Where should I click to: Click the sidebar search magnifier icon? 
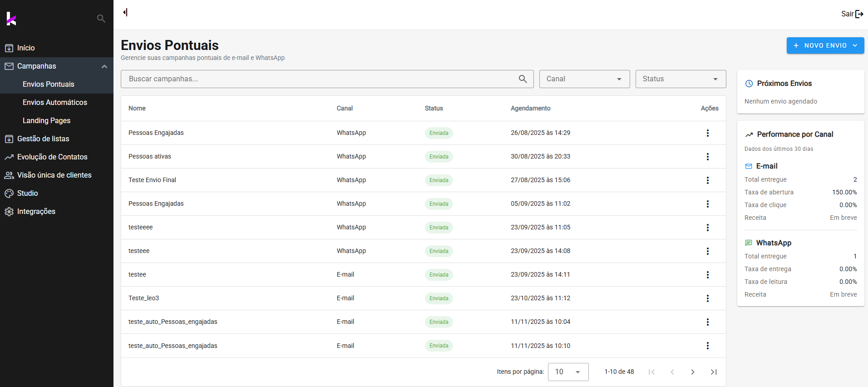(101, 19)
